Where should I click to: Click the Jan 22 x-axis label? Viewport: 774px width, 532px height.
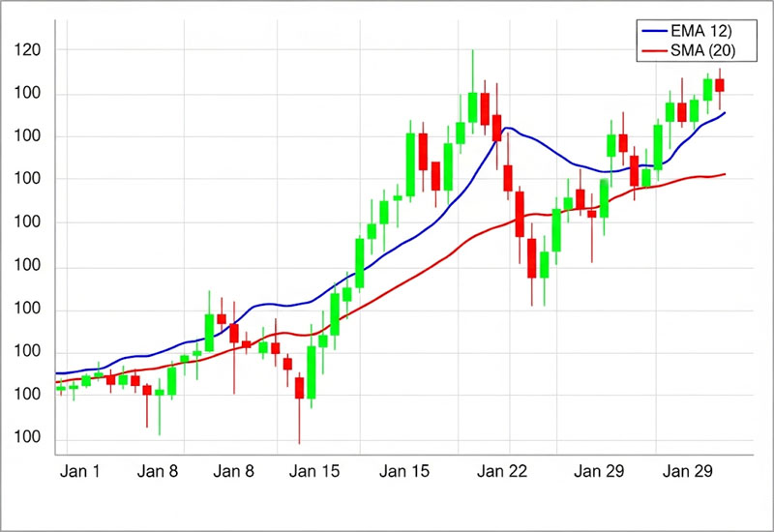click(504, 472)
